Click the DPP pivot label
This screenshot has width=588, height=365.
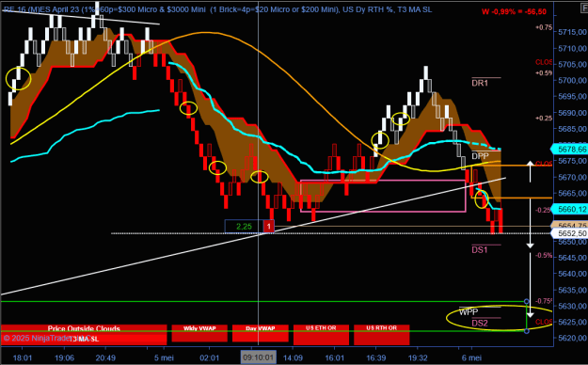pos(481,156)
